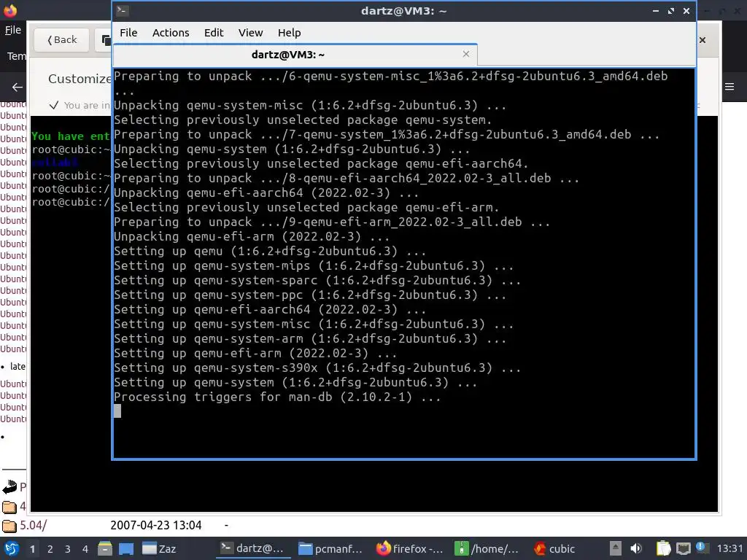Select the dartz@ terminal taskbar entry

pyautogui.click(x=252, y=548)
